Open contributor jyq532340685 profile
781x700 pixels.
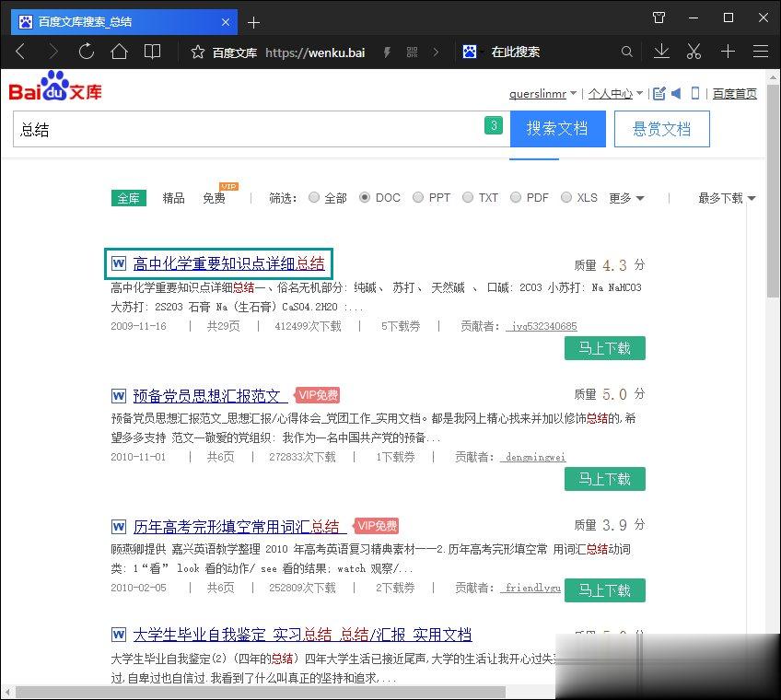pos(542,326)
